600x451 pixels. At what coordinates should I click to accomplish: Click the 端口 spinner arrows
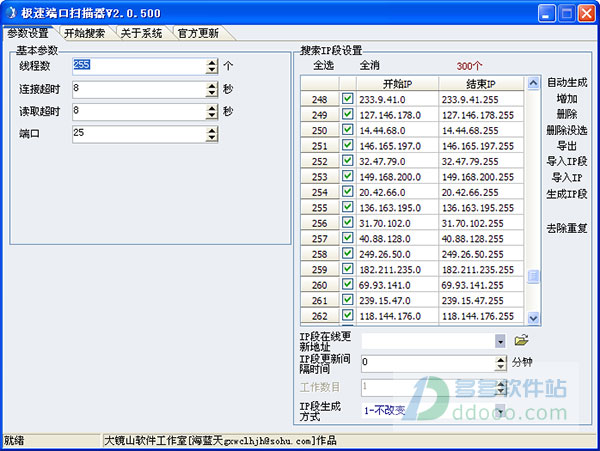[x=212, y=134]
